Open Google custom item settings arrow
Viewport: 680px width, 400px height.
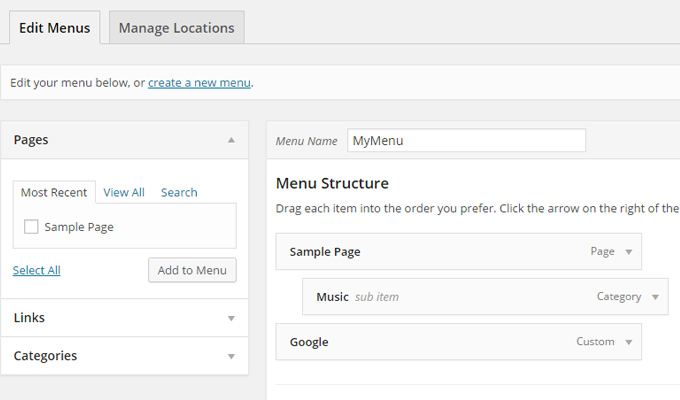pyautogui.click(x=628, y=342)
